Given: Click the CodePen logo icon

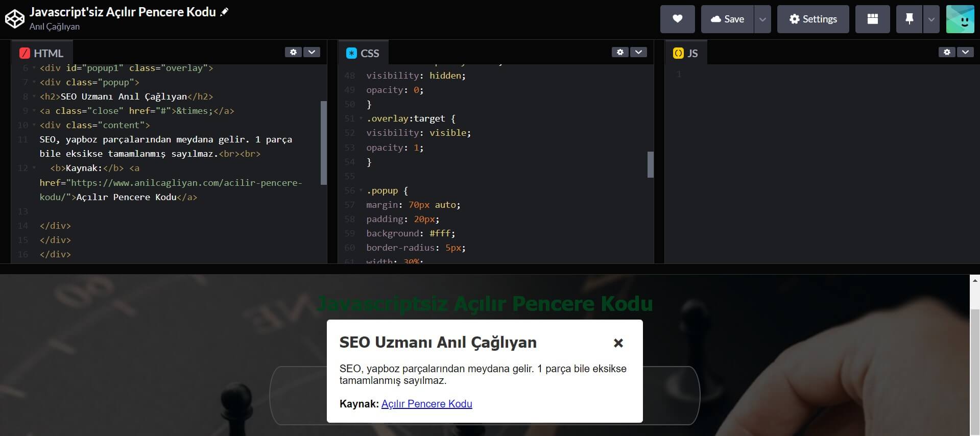Looking at the screenshot, I should 14,19.
